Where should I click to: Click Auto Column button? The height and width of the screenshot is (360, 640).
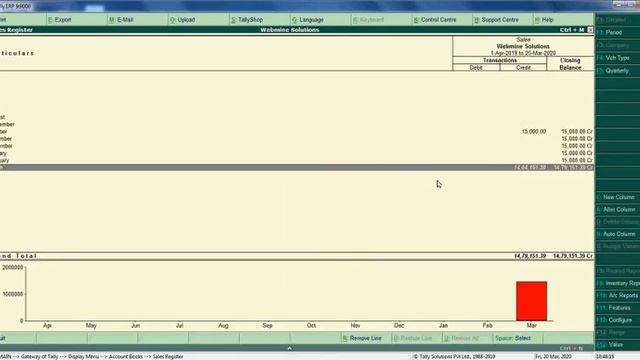(618, 234)
